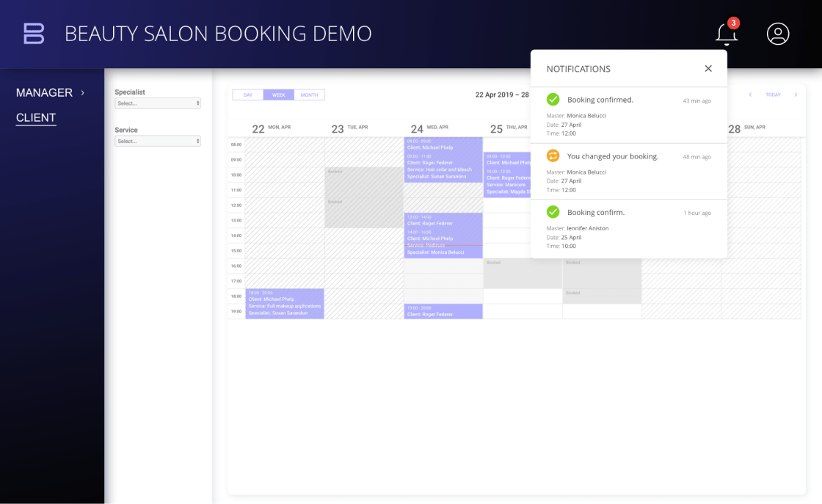The height and width of the screenshot is (504, 822).
Task: Jump to Today in calendar
Action: 773,95
